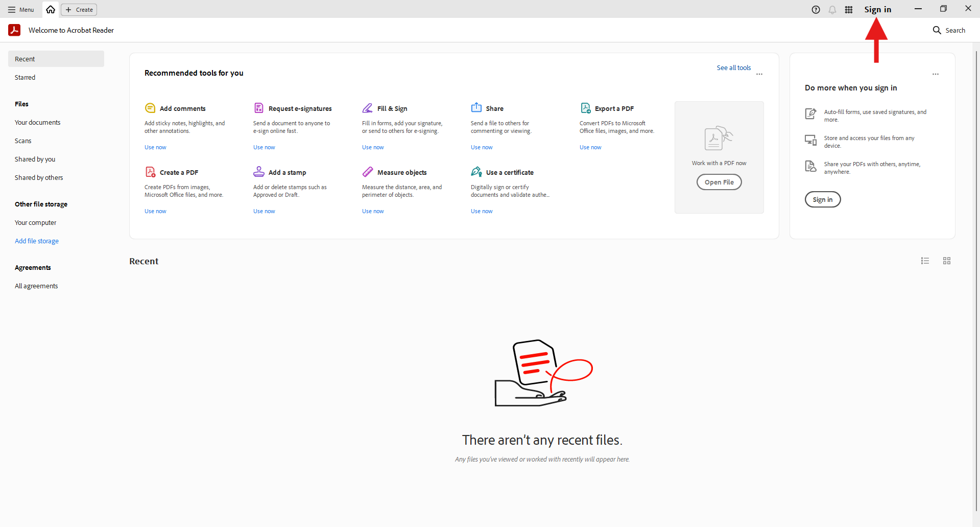980x527 pixels.
Task: Click Use now under Add comments
Action: (155, 147)
